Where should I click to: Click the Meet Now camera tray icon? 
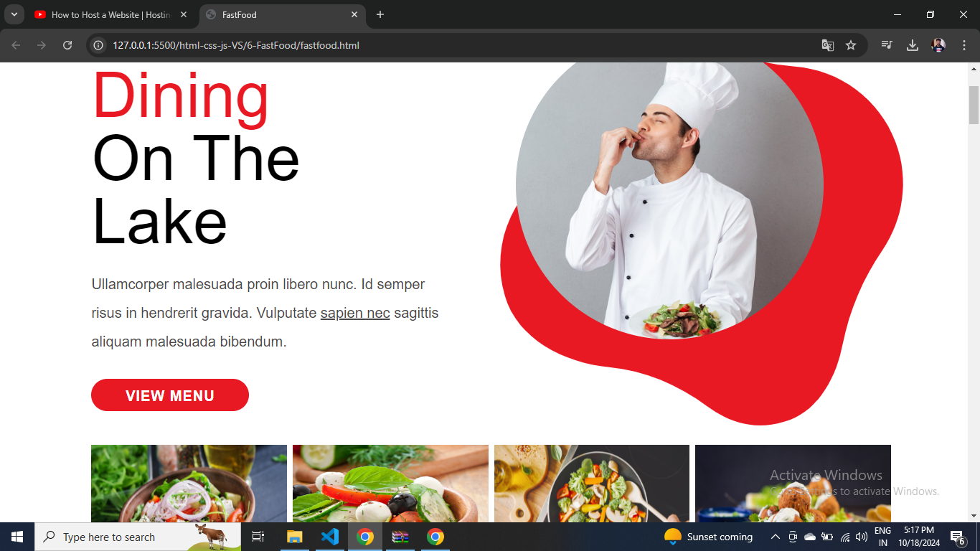793,537
